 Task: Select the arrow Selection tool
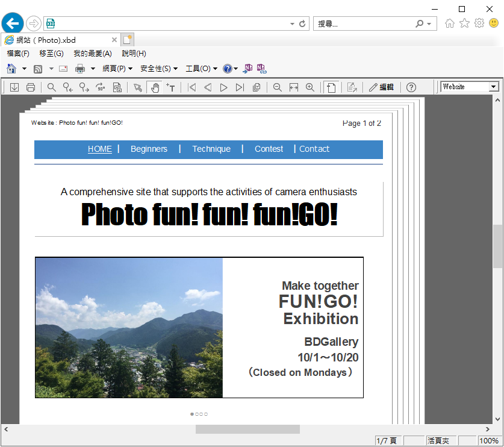coord(138,87)
